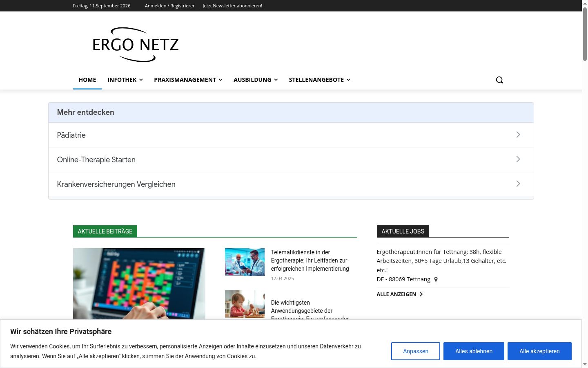Image resolution: width=588 pixels, height=368 pixels.
Task: Click the arrow beside Alle Anzeigen
Action: (x=421, y=294)
